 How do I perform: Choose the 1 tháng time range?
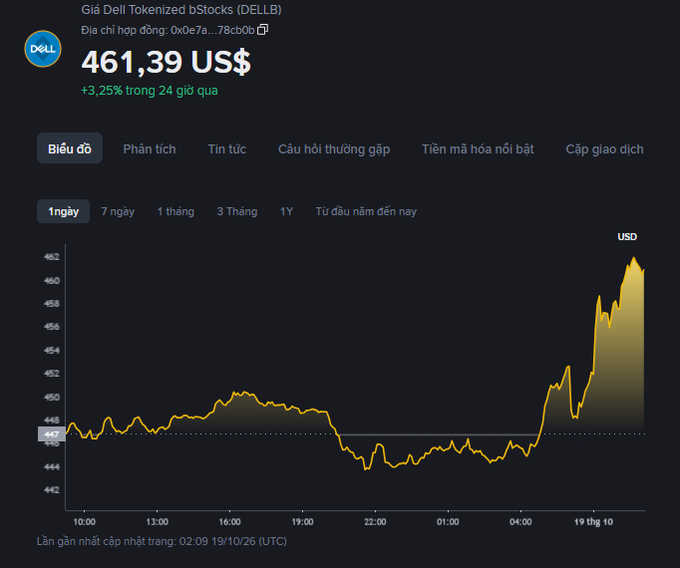click(x=176, y=211)
